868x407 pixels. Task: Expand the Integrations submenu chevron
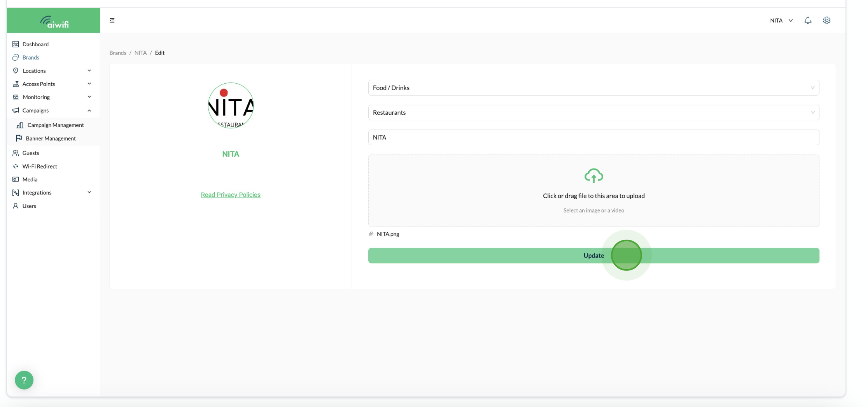89,192
